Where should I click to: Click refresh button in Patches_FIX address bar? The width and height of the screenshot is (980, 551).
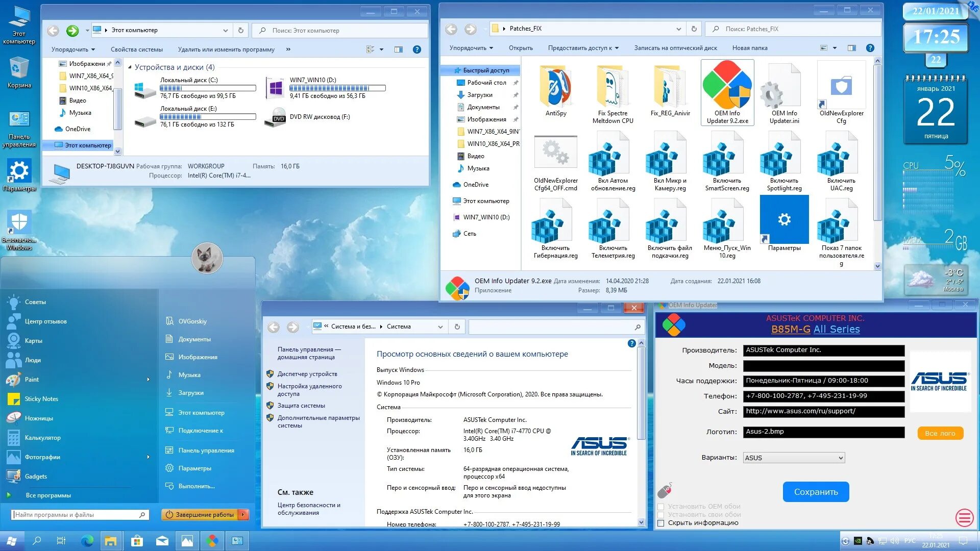[694, 29]
